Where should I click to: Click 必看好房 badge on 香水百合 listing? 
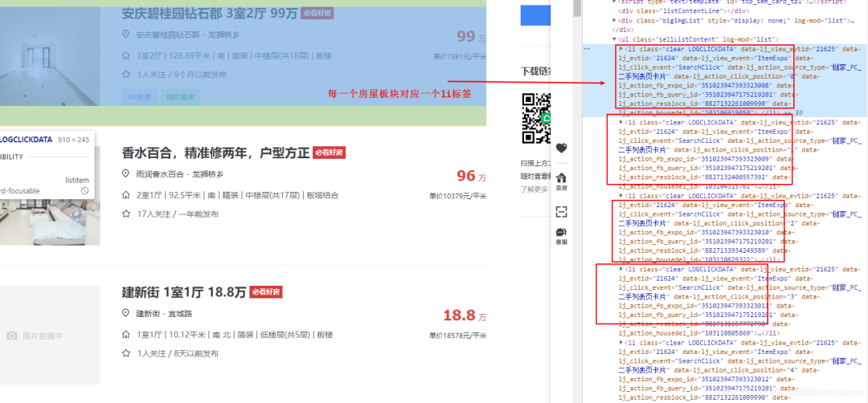pos(329,153)
